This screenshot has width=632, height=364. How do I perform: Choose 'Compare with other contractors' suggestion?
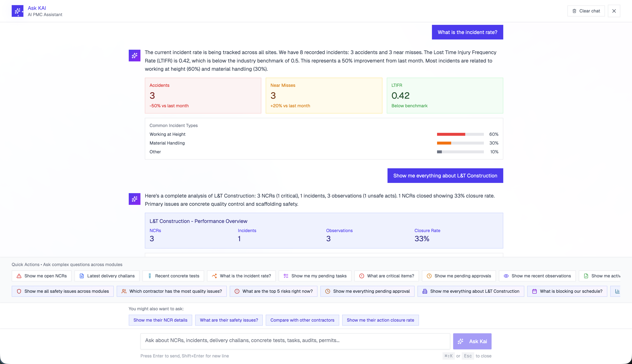tap(302, 320)
